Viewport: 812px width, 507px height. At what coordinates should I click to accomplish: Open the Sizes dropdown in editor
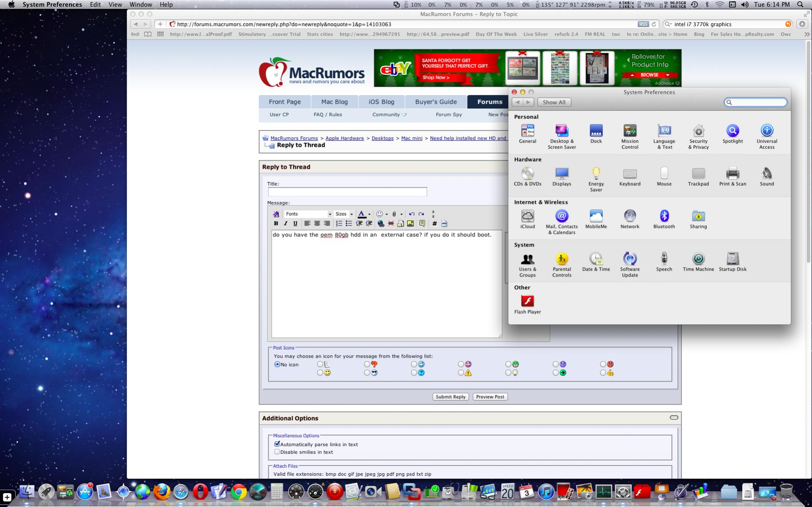pos(344,214)
